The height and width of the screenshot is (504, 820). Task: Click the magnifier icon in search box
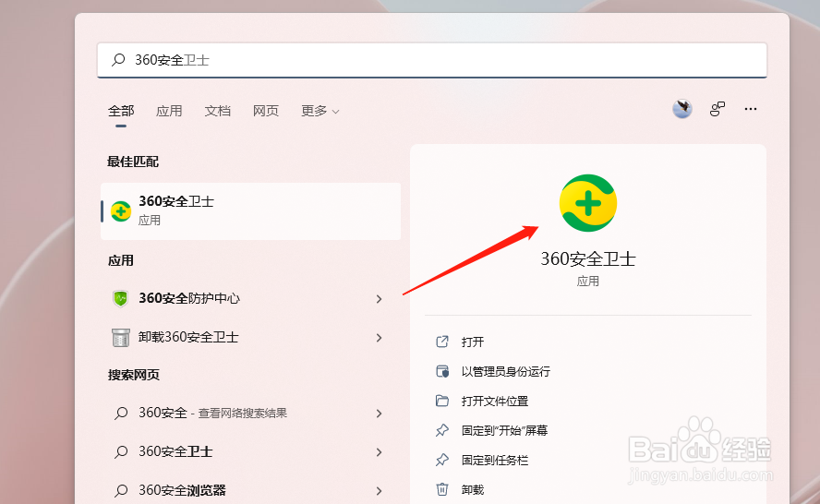tap(118, 60)
